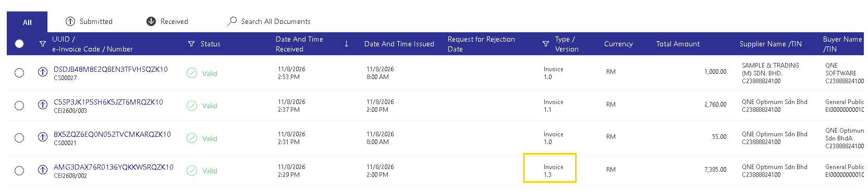Screen dimensions: 868x192
Task: Click received time 2:29 PM cell
Action: [289, 175]
